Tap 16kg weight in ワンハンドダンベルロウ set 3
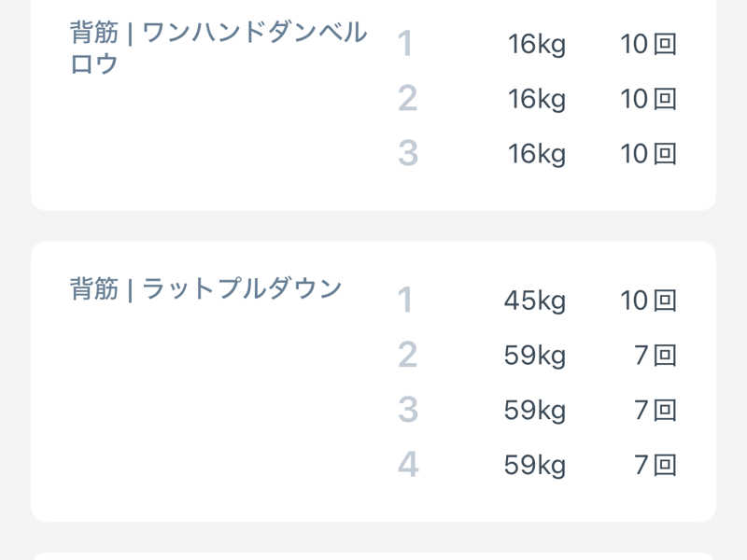 click(x=536, y=153)
